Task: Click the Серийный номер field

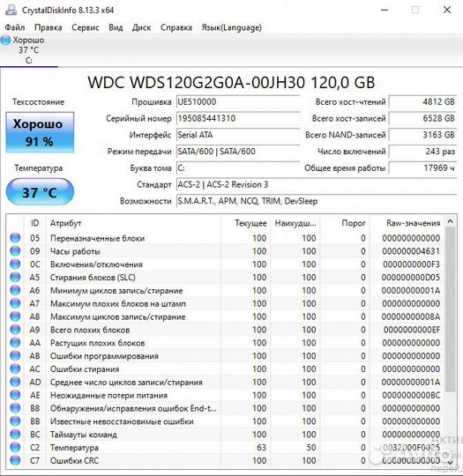Action: tap(238, 118)
